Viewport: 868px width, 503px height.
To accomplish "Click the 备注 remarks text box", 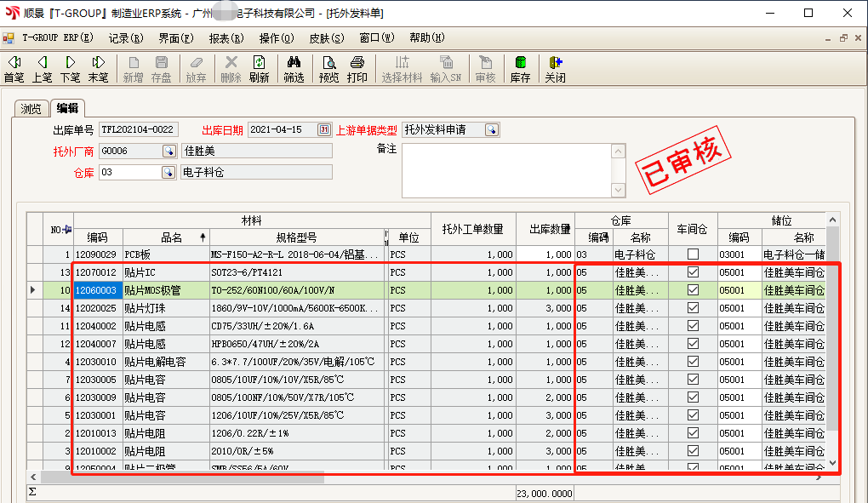I will point(505,170).
